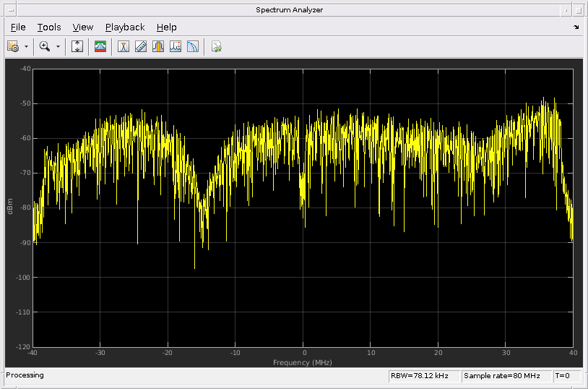Open the View menu
This screenshot has width=588, height=389.
(83, 27)
